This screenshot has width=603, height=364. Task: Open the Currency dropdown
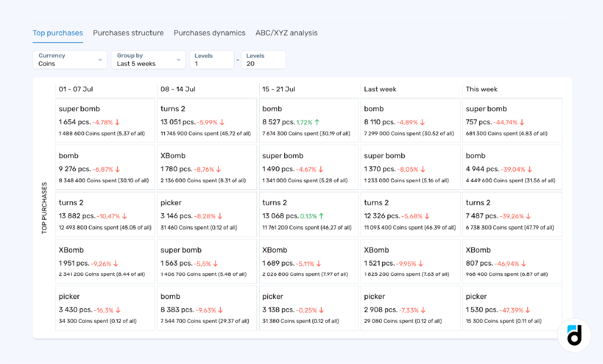coord(70,60)
